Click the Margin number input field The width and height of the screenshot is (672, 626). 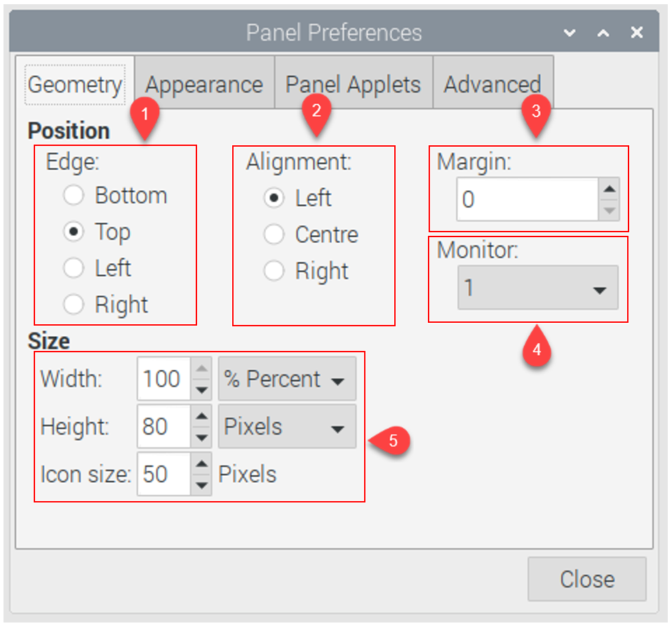pyautogui.click(x=527, y=199)
